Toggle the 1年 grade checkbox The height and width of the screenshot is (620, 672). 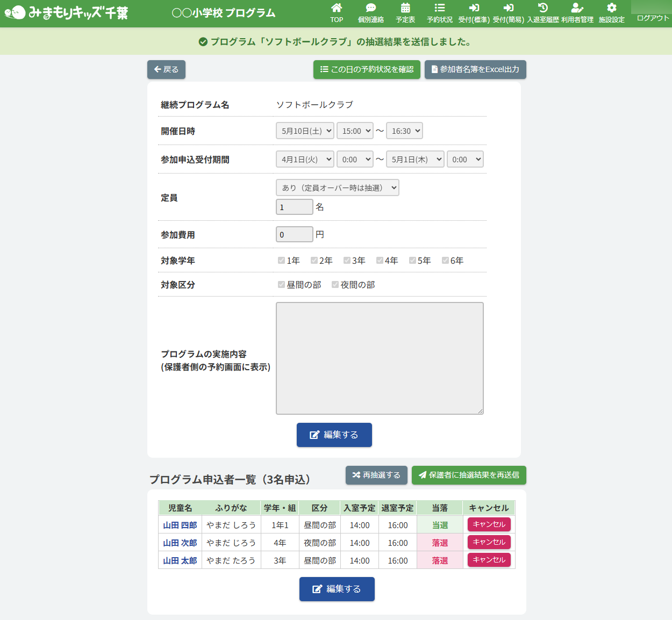point(281,261)
